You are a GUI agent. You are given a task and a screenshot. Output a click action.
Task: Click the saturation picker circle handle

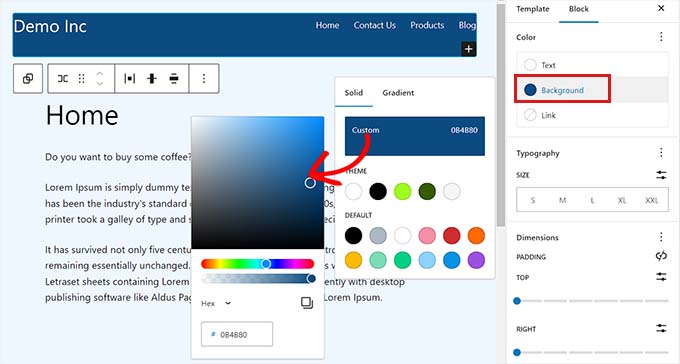click(310, 183)
